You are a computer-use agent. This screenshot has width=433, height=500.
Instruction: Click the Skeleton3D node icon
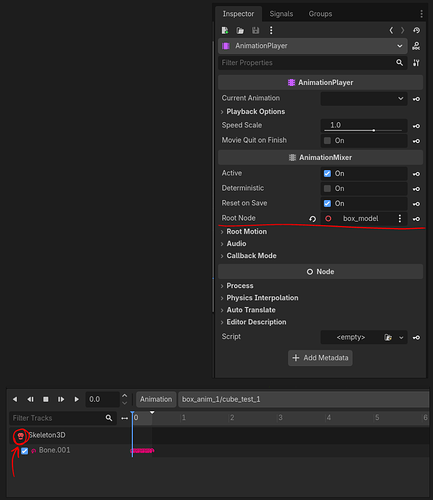[21, 436]
